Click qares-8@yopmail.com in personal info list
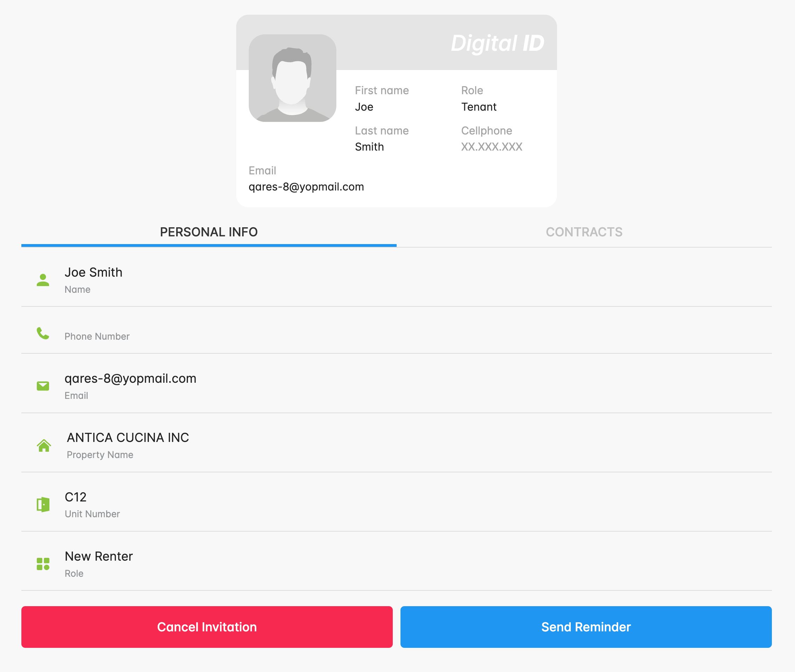The height and width of the screenshot is (672, 795). coord(130,378)
